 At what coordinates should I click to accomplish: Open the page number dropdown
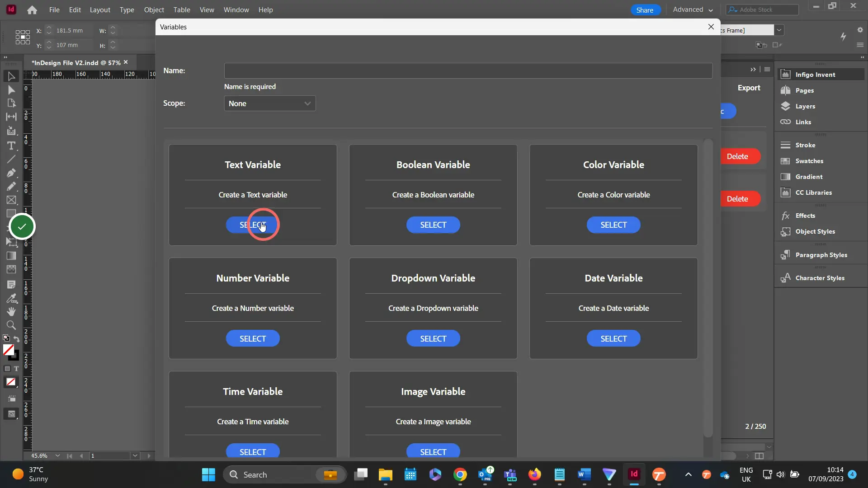click(x=135, y=455)
